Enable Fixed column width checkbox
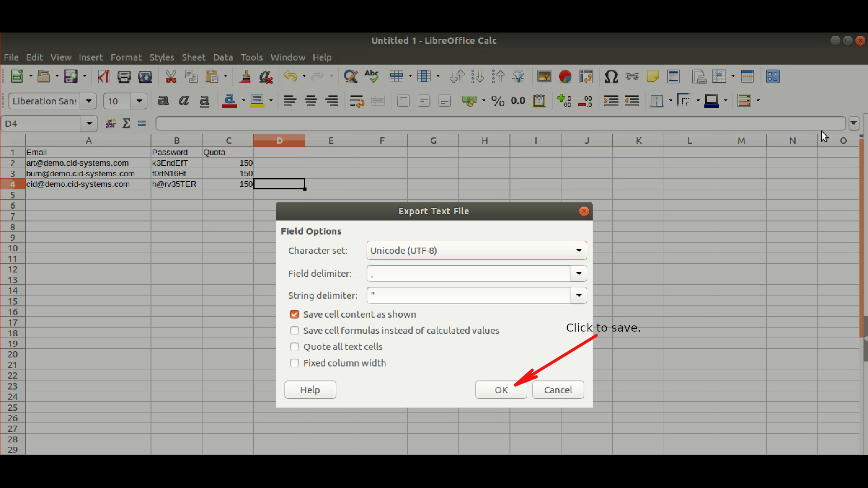 (294, 363)
